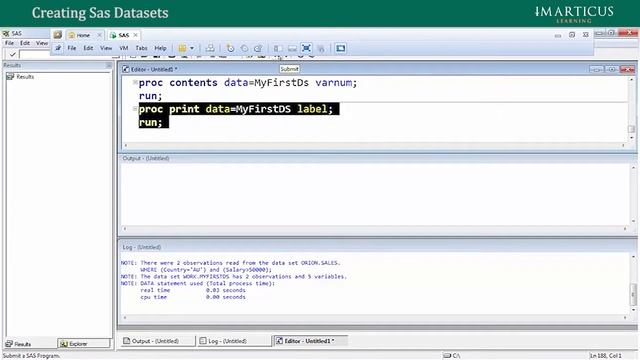
Task: Open the snapshot manager icon
Action: point(258,48)
